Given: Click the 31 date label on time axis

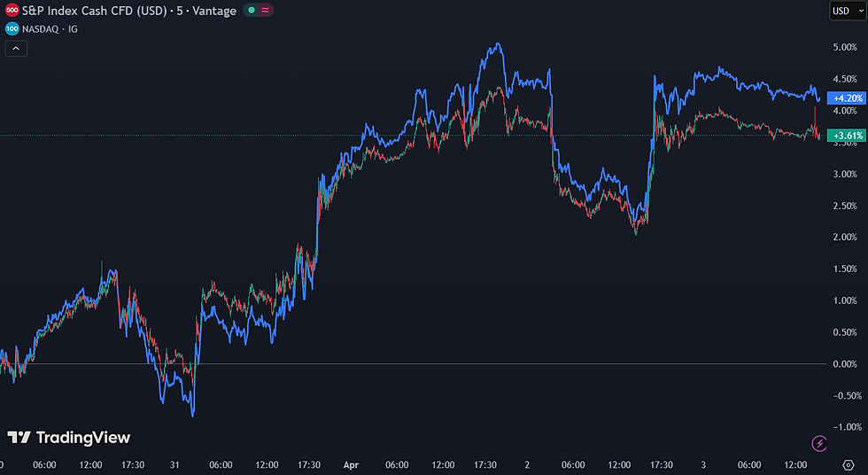Looking at the screenshot, I should point(174,465).
